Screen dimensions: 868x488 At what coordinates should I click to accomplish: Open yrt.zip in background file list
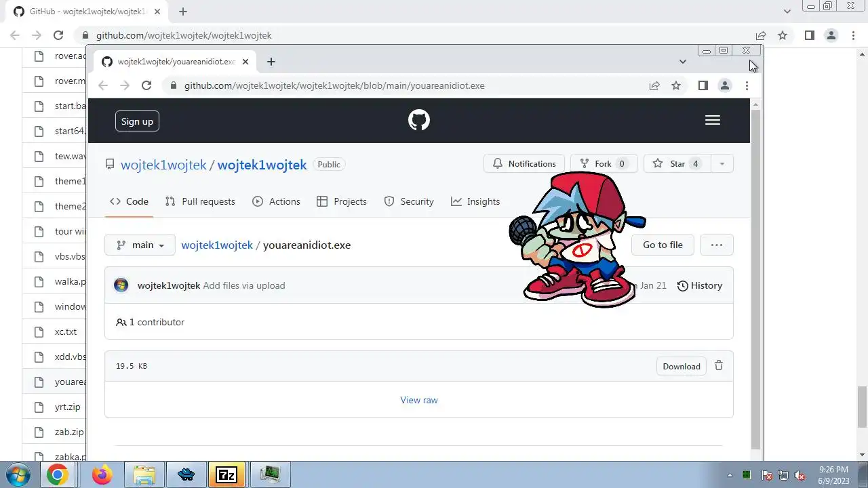(68, 407)
